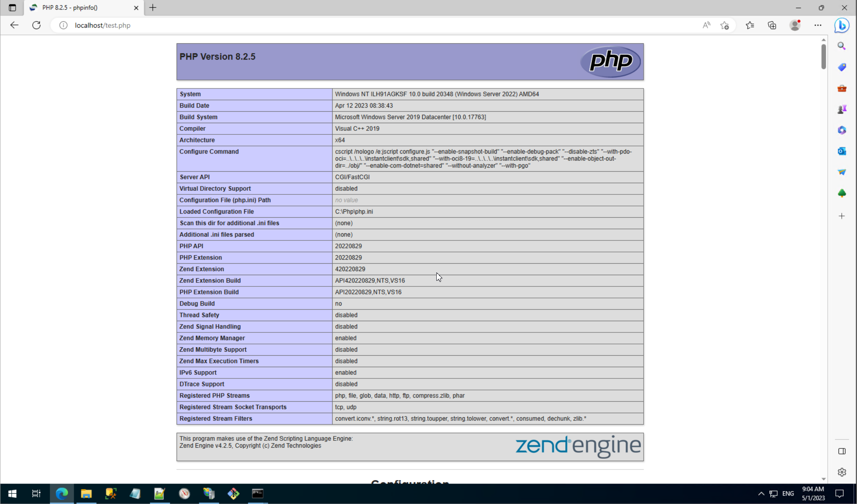Open the Collections icon in toolbar
Viewport: 857px width, 504px height.
pyautogui.click(x=772, y=25)
